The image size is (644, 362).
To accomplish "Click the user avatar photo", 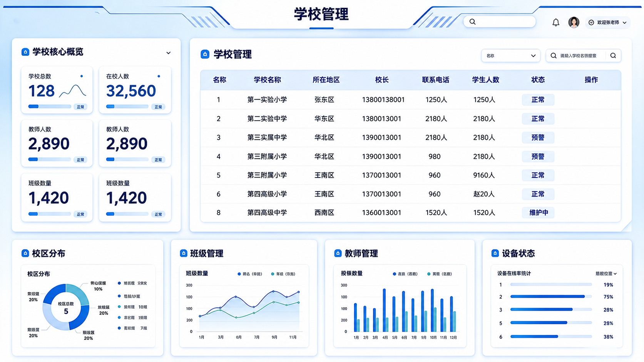I will tap(574, 22).
